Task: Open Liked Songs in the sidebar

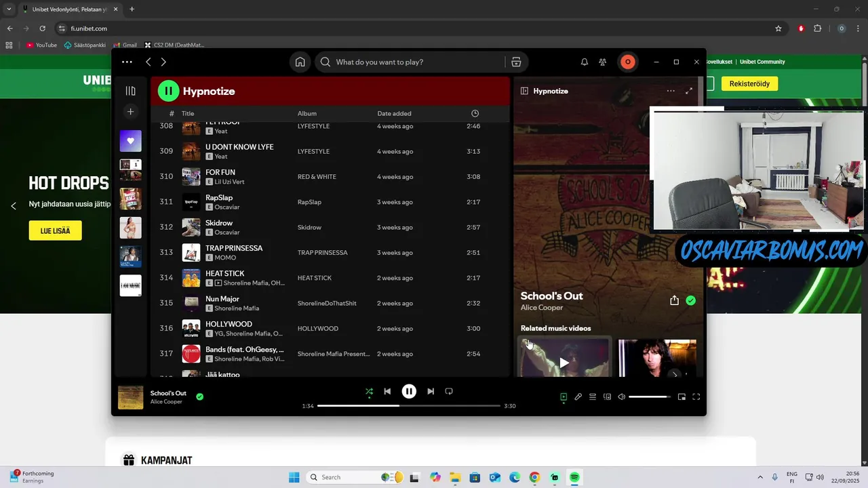Action: 131,141
